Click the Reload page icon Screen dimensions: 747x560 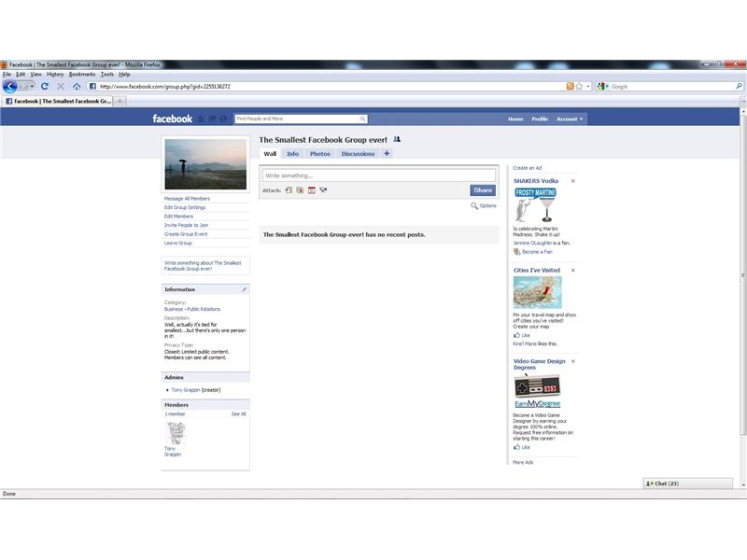pyautogui.click(x=45, y=86)
